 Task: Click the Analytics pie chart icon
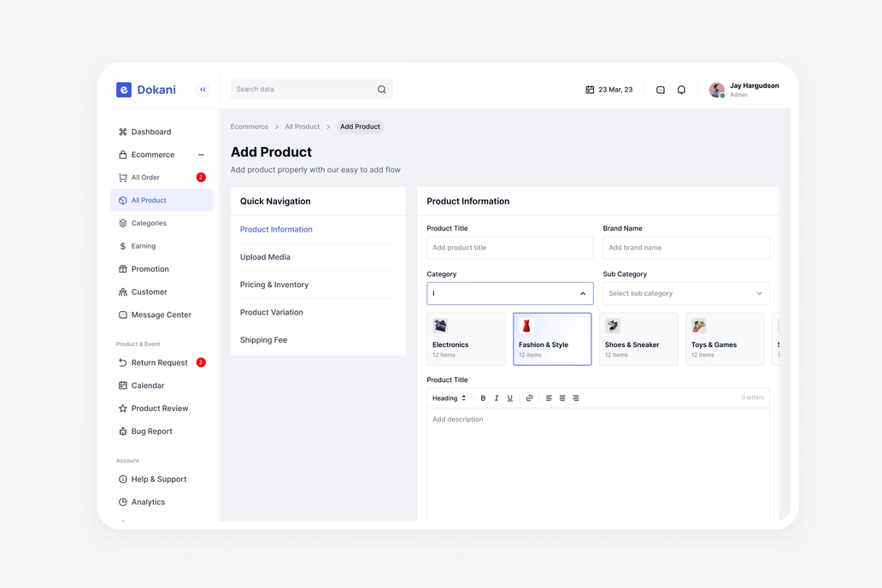pyautogui.click(x=122, y=502)
